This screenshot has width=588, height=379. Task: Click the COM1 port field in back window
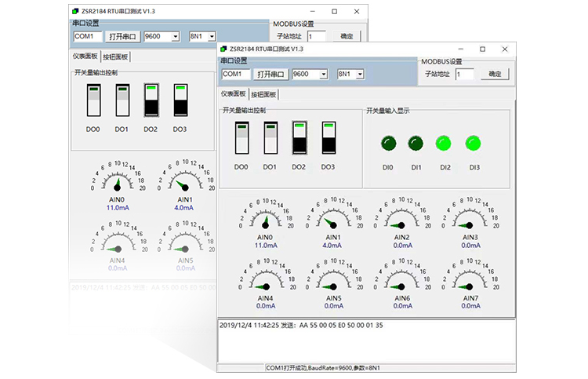[x=88, y=36]
